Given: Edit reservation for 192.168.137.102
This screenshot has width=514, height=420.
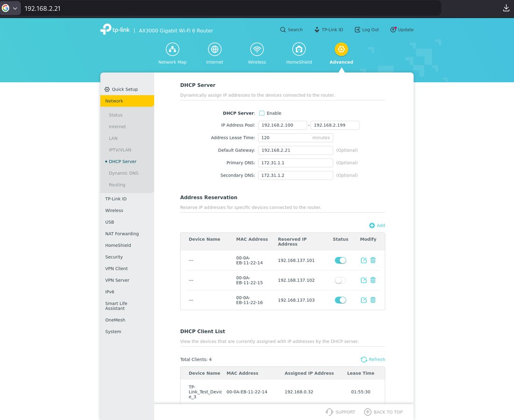Looking at the screenshot, I should coord(364,280).
